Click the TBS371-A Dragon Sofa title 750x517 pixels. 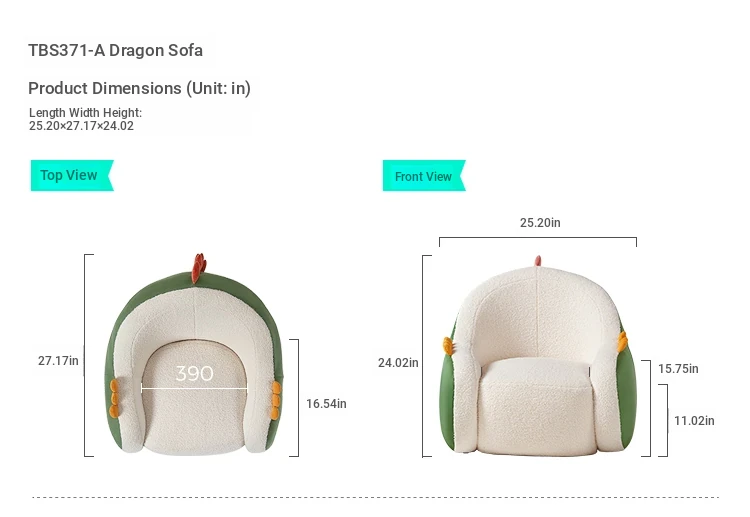point(115,50)
